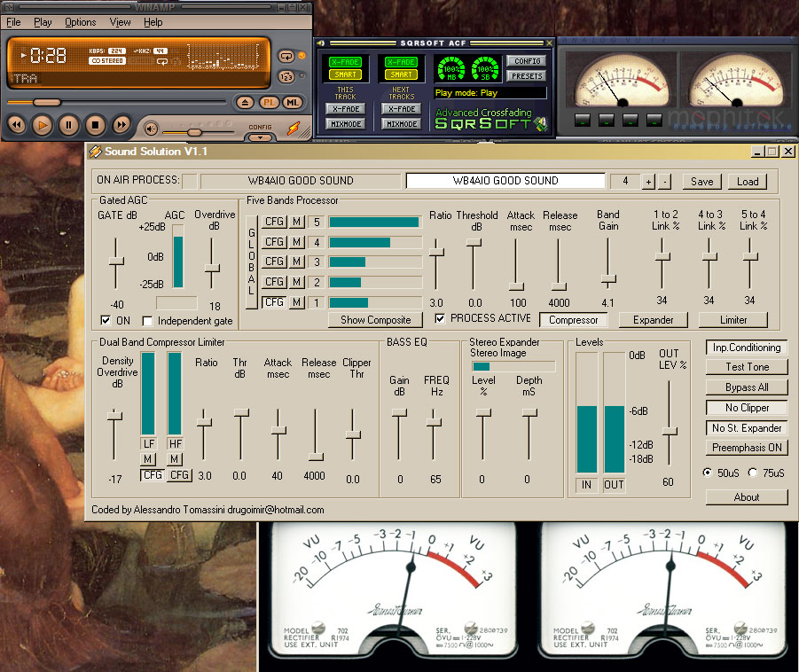
Task: Click MIXMODE button under This Track
Action: [346, 124]
